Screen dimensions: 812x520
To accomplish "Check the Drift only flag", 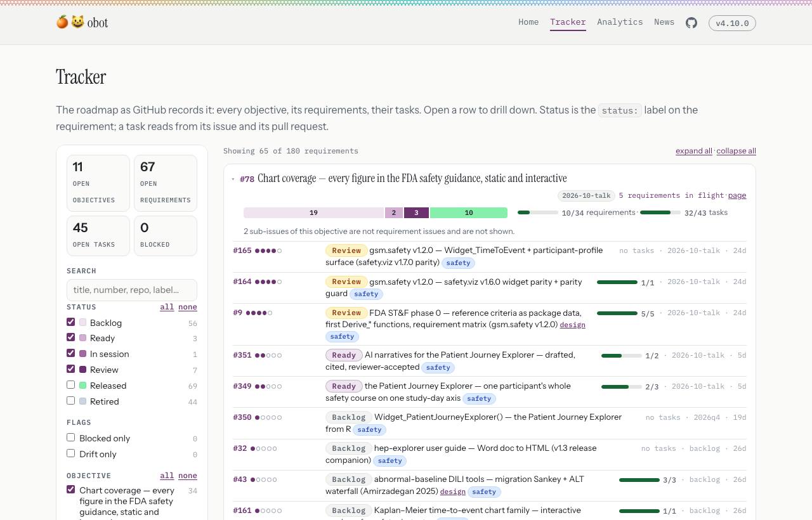I will pyautogui.click(x=70, y=453).
